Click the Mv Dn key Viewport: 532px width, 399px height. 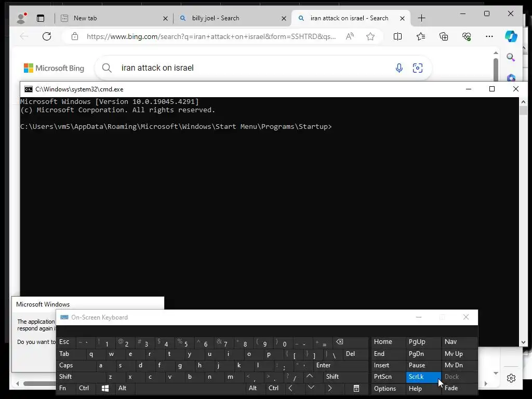459,365
